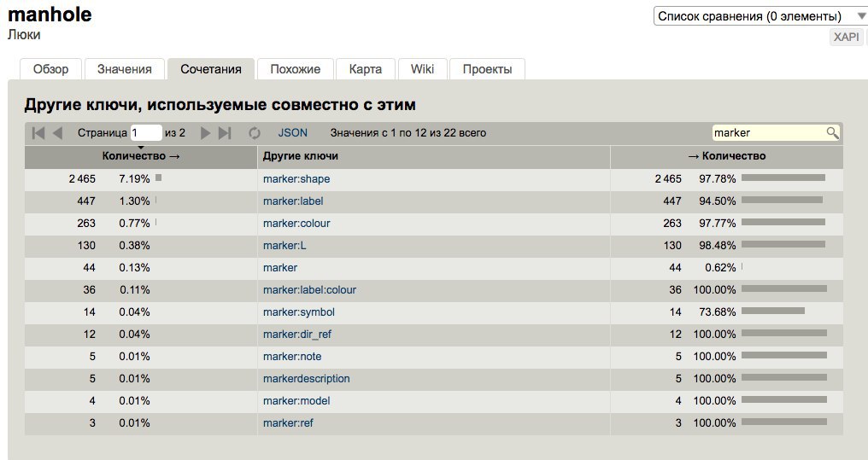Screen dimensions: 868x460
Task: Go to the Wiki tab
Action: (422, 69)
